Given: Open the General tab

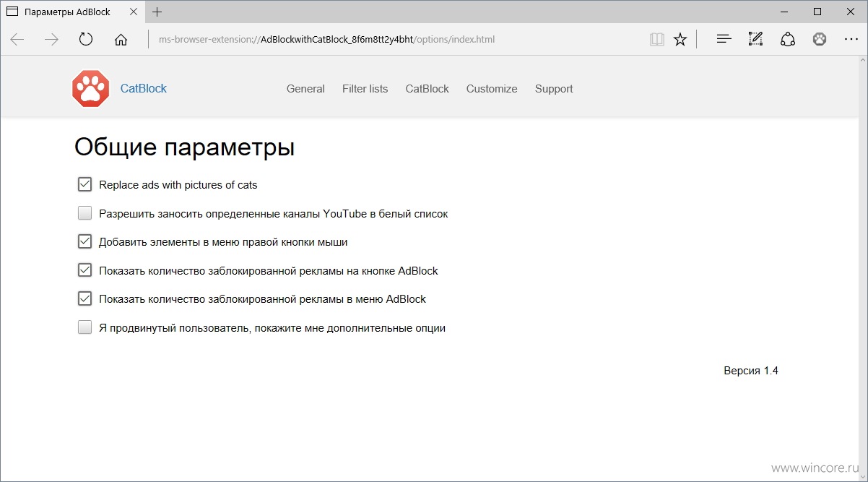Looking at the screenshot, I should pyautogui.click(x=305, y=89).
